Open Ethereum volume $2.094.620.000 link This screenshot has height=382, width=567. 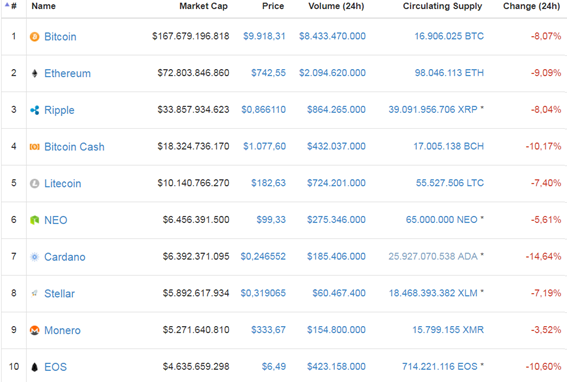[x=332, y=73]
